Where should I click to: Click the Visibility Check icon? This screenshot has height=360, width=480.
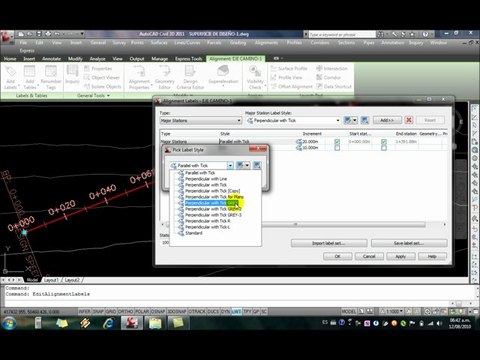pos(255,77)
